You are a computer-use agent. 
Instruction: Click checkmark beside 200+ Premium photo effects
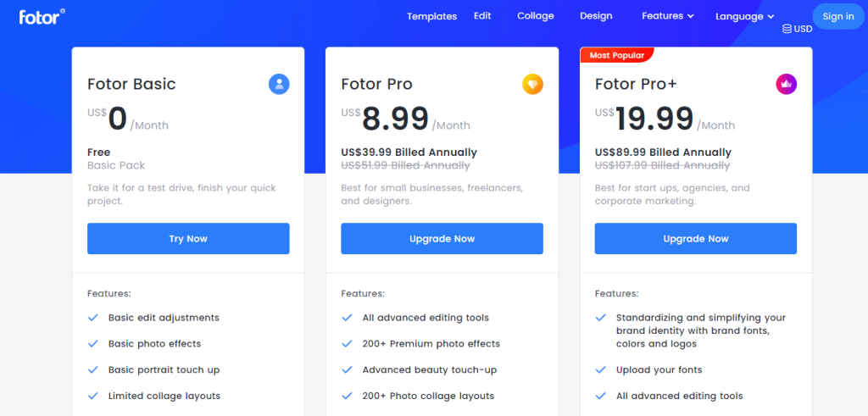(x=347, y=344)
